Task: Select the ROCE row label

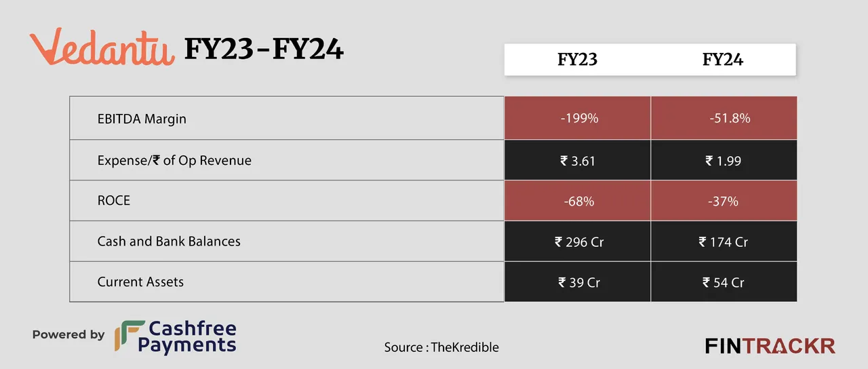Action: click(113, 201)
